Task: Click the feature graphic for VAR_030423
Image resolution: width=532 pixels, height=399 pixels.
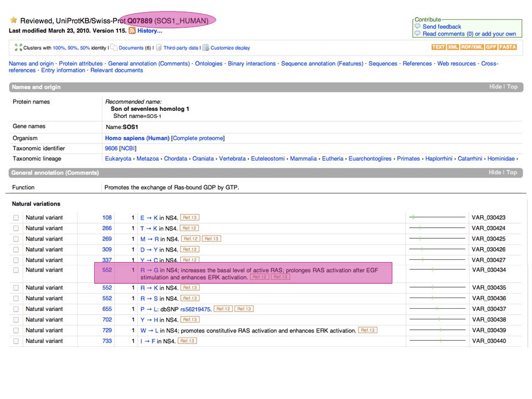Action: (x=437, y=217)
